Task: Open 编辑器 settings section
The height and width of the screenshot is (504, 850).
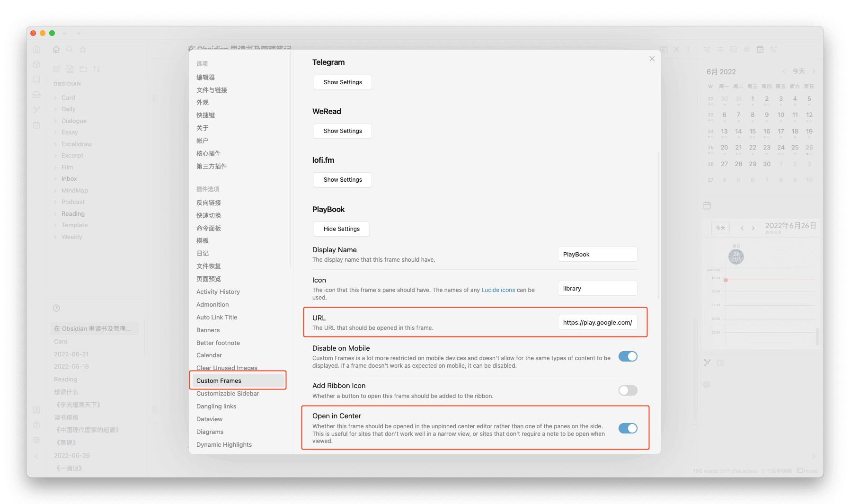Action: coord(205,77)
